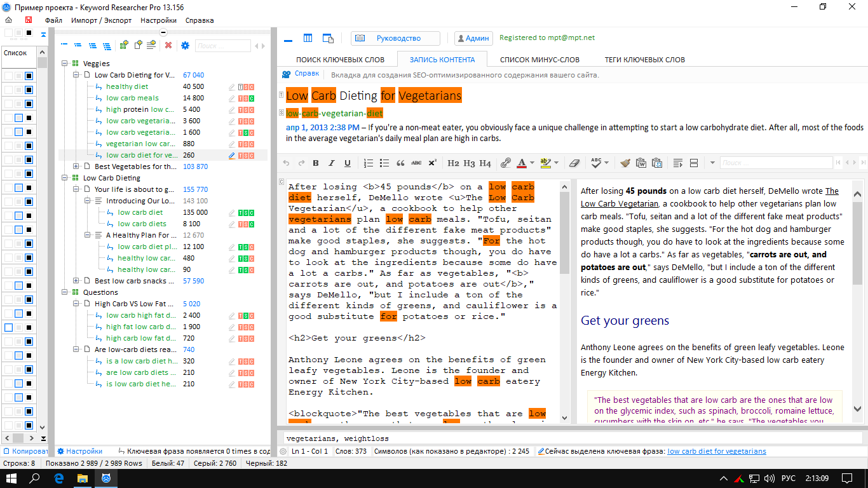Viewport: 868px width, 488px height.
Task: Click the Настройки button at the tree bottom
Action: click(79, 451)
